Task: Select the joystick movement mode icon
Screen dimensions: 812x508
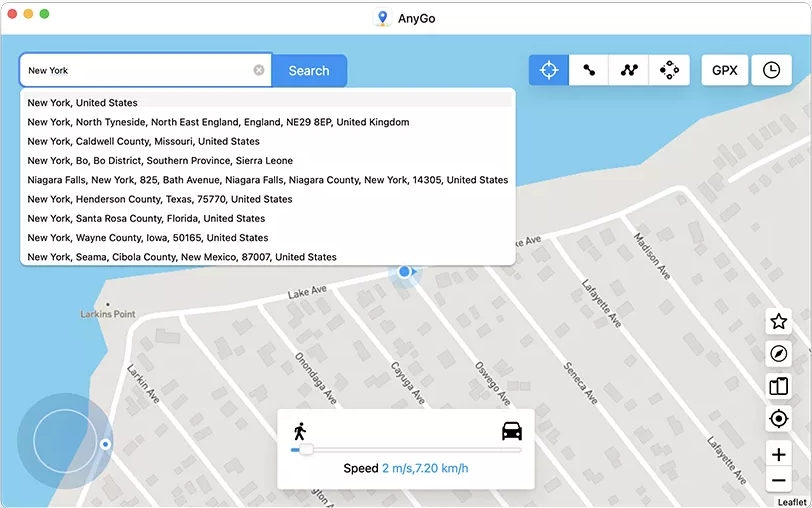Action: click(669, 70)
